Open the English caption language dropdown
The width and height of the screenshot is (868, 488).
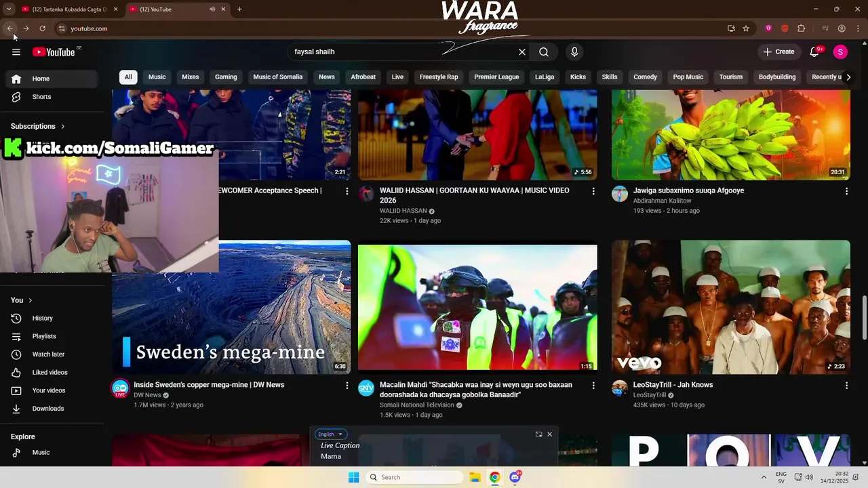tap(332, 434)
